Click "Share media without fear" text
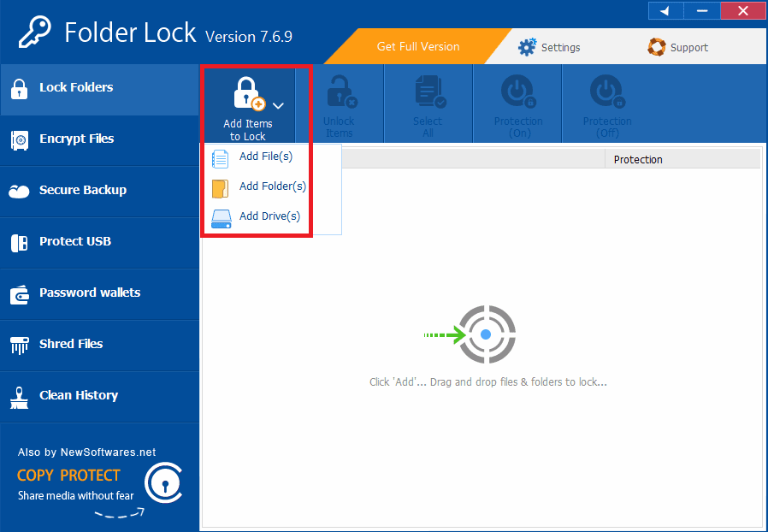This screenshot has height=532, width=768. 76,496
